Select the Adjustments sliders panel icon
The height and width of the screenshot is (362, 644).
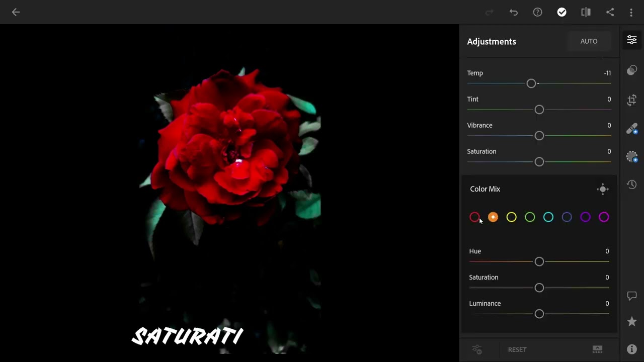(632, 40)
